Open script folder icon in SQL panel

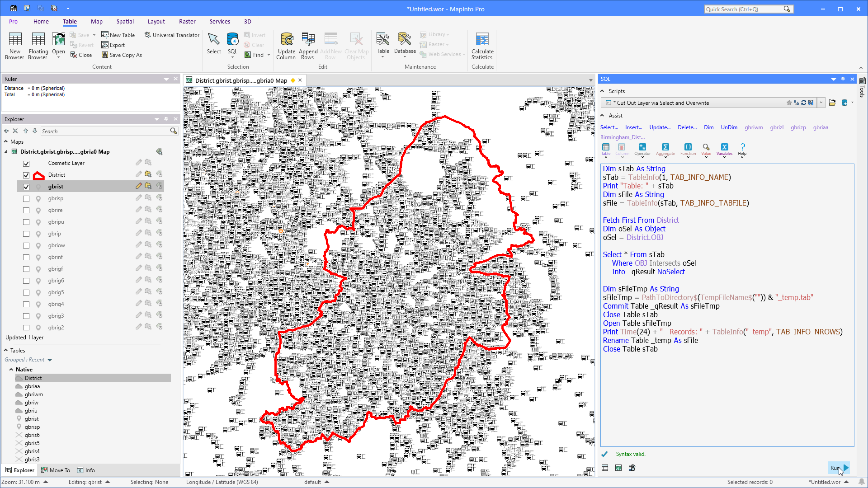click(x=832, y=103)
